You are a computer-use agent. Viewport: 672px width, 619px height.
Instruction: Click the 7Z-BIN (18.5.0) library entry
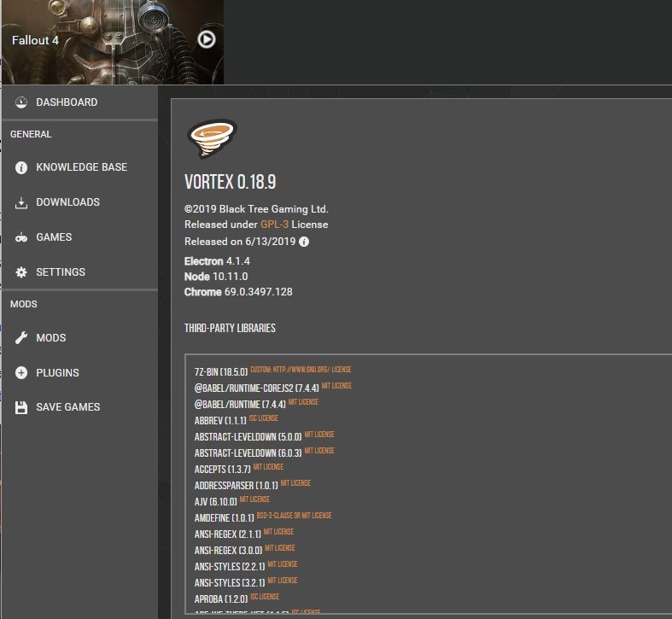pyautogui.click(x=221, y=372)
